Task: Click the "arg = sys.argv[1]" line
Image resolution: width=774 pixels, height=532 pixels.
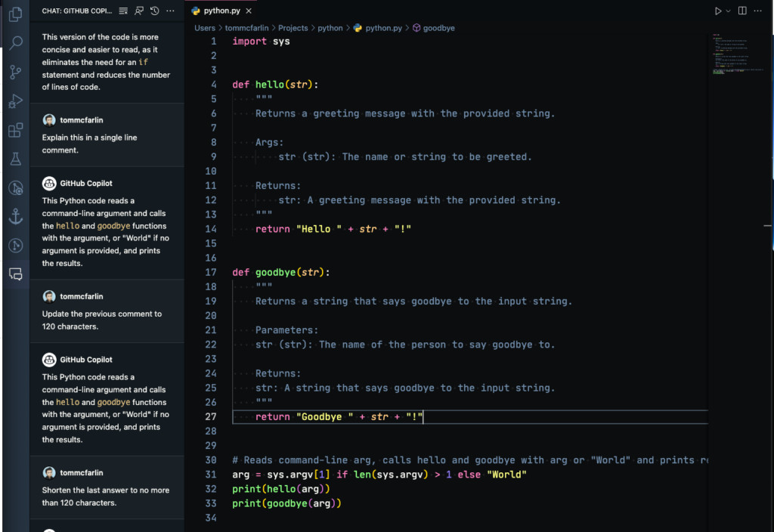Action: pos(379,475)
